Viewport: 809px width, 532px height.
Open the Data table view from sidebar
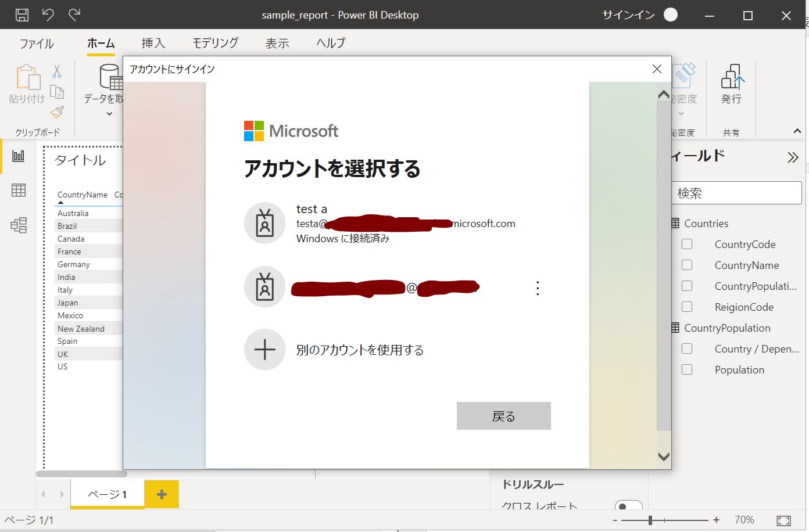click(19, 190)
